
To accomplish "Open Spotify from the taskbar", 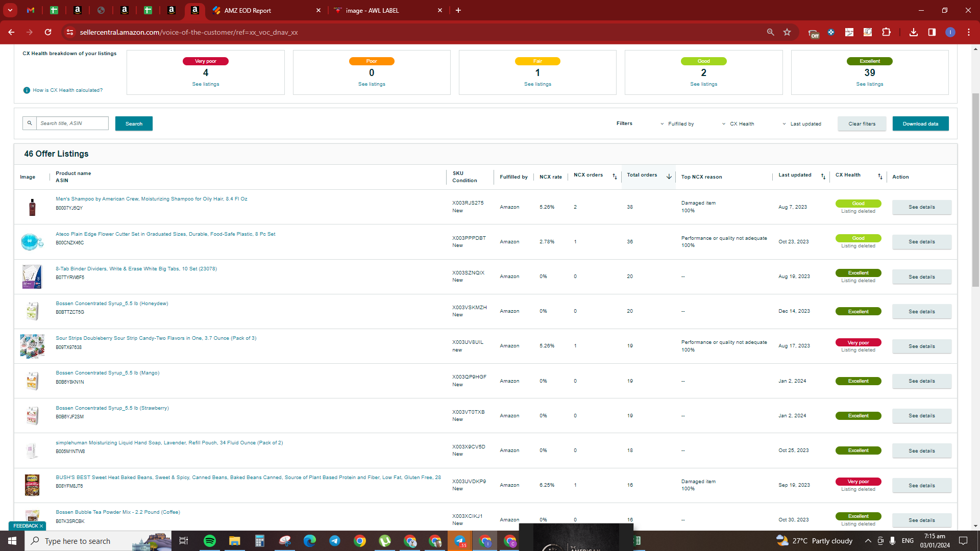I will tap(210, 541).
